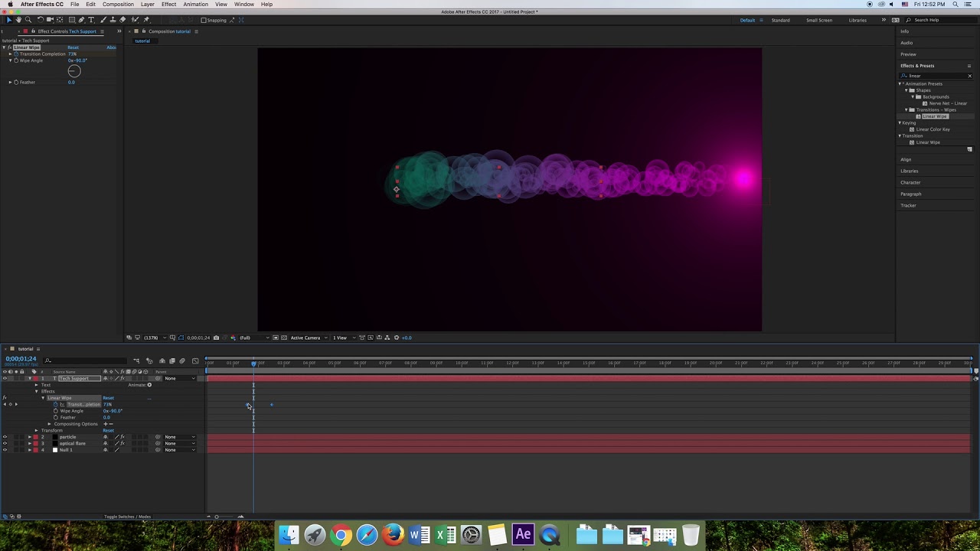Select the Puppet Pin tool
This screenshot has width=980, height=551.
146,20
